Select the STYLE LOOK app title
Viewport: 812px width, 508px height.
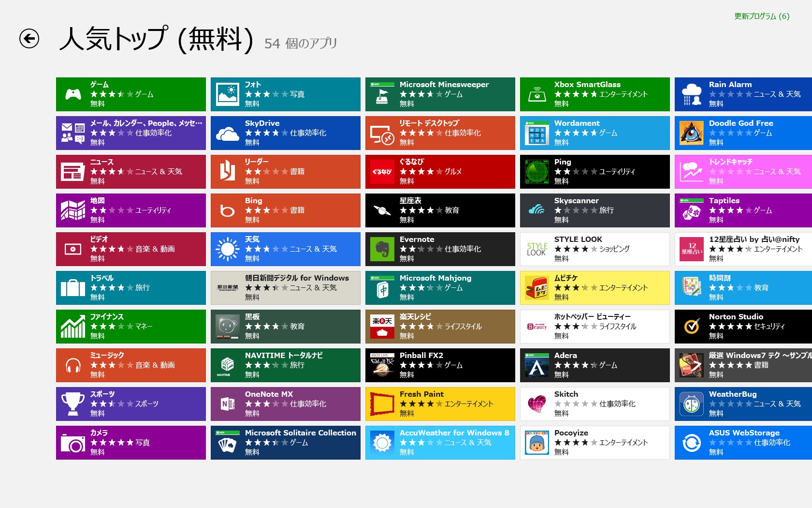coord(578,239)
